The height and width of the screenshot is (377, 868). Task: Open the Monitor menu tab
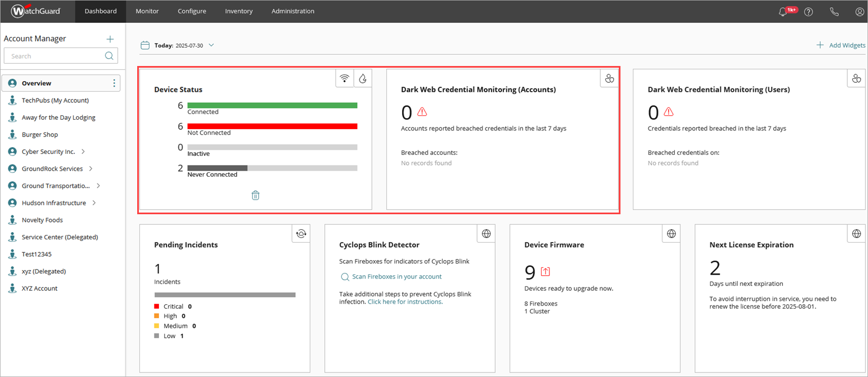click(147, 11)
